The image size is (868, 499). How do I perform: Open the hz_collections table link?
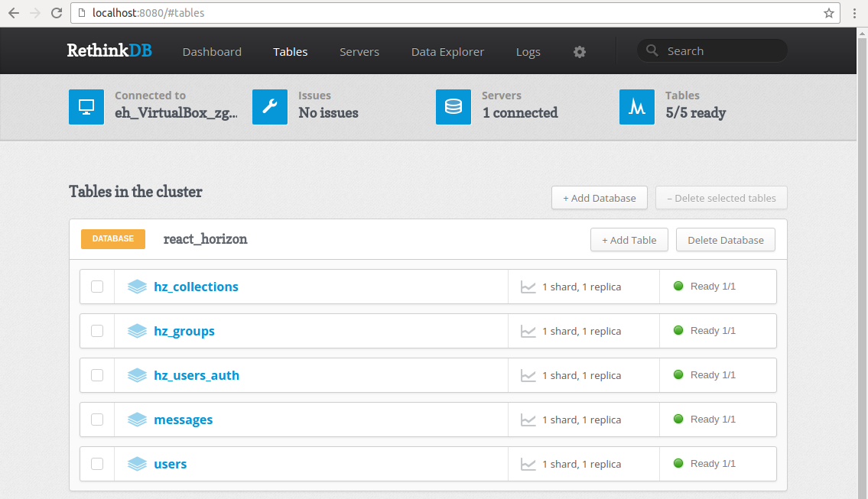tap(196, 287)
